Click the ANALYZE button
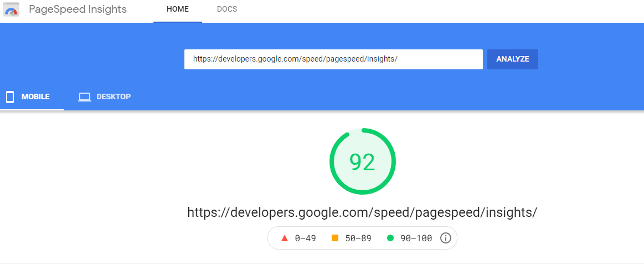 (x=513, y=59)
